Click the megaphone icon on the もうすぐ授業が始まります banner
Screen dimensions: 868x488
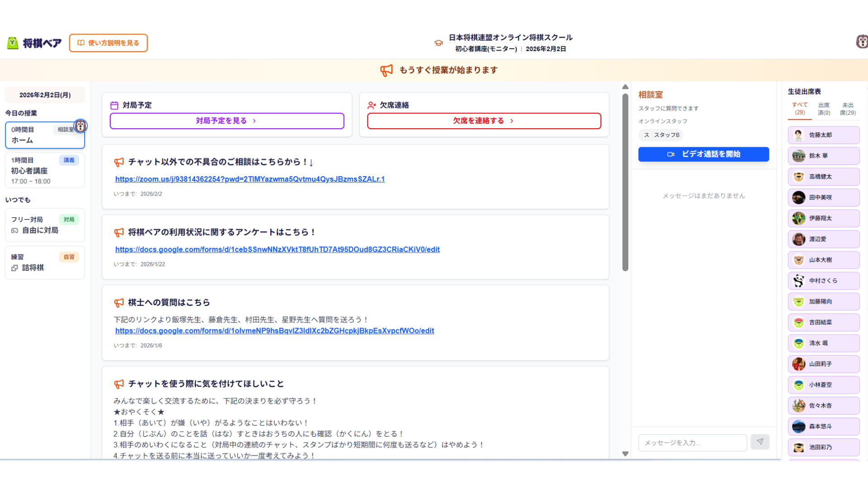[x=387, y=70]
